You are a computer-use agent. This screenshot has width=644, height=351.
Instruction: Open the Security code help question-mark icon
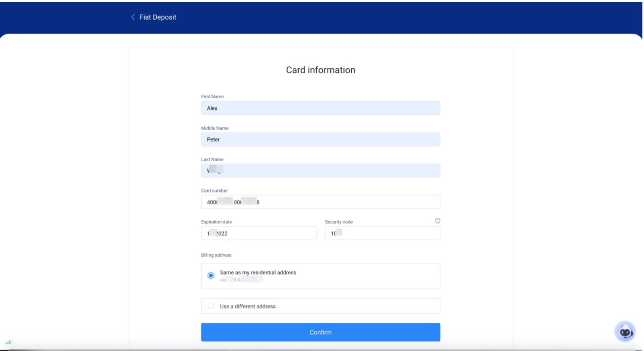click(x=437, y=221)
